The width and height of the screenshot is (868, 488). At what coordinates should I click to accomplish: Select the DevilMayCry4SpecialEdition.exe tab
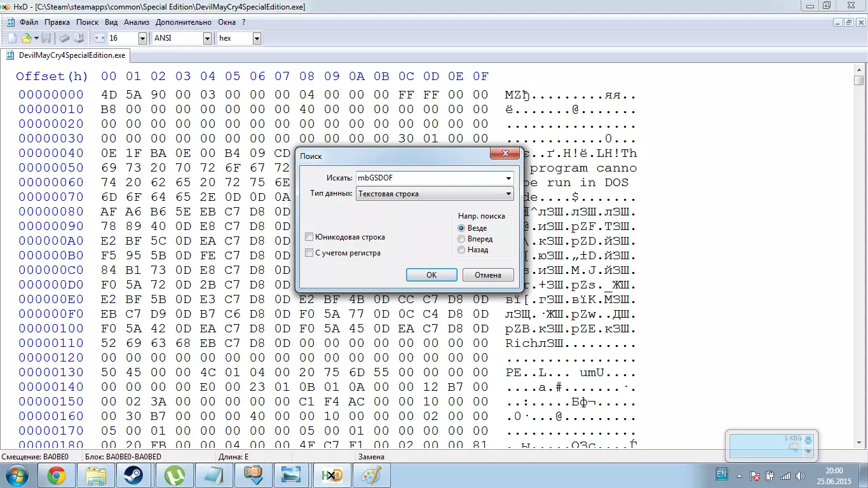coord(65,55)
